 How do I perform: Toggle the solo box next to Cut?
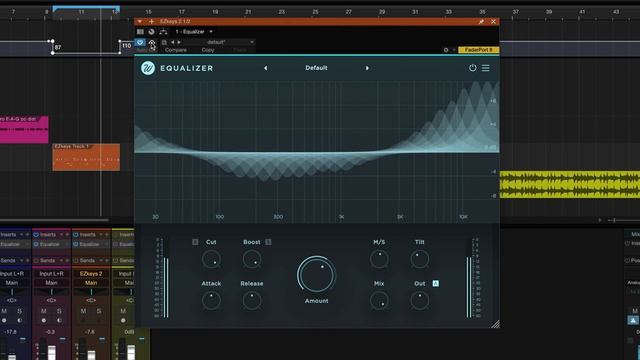(195, 242)
